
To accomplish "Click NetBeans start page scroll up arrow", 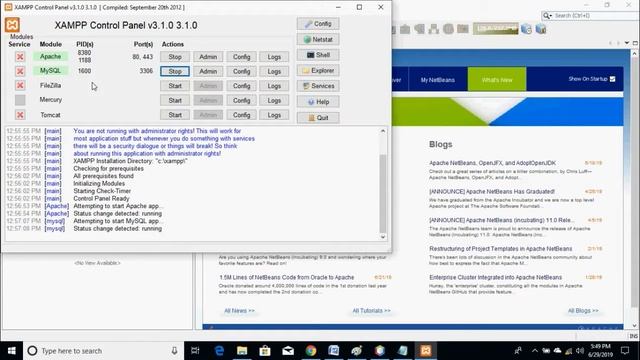I will [635, 54].
